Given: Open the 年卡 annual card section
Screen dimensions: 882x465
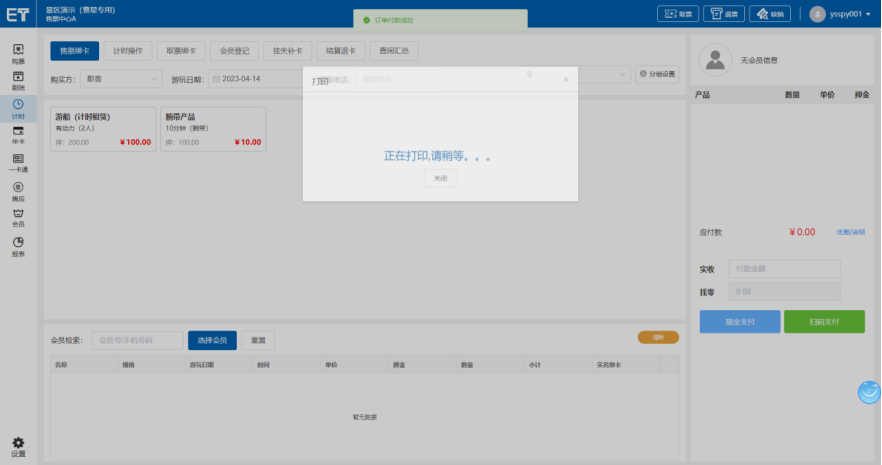Looking at the screenshot, I should tap(18, 135).
